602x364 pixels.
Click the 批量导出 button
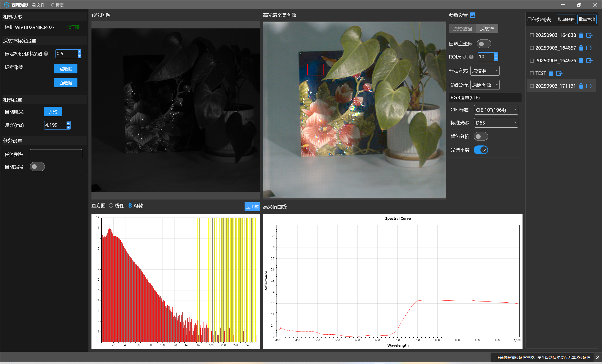click(x=587, y=20)
